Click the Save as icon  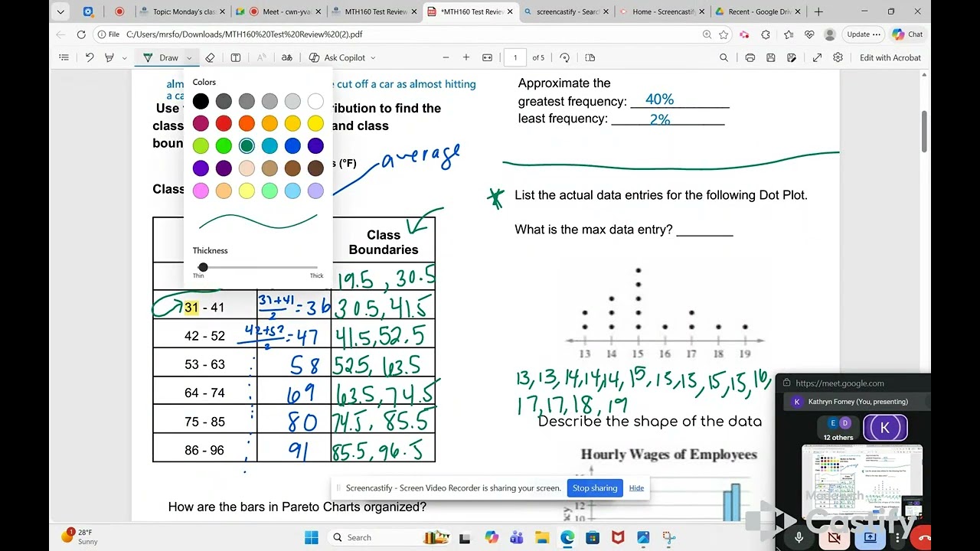(x=792, y=57)
